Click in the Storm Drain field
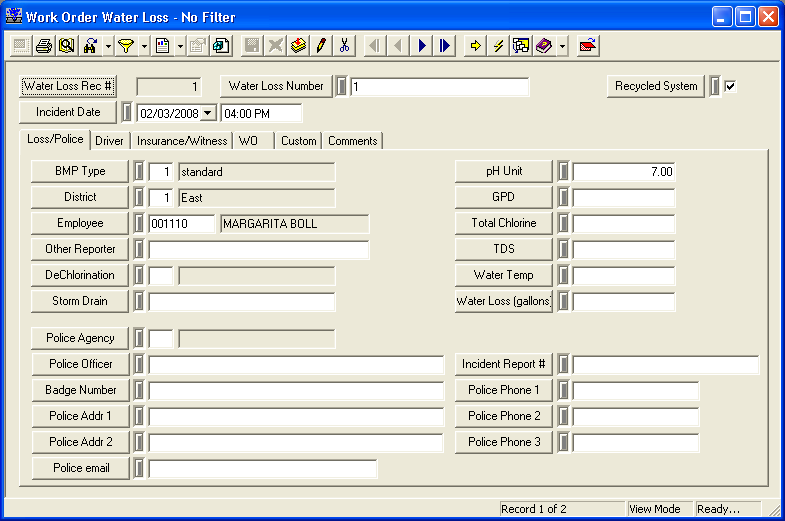 tap(242, 302)
